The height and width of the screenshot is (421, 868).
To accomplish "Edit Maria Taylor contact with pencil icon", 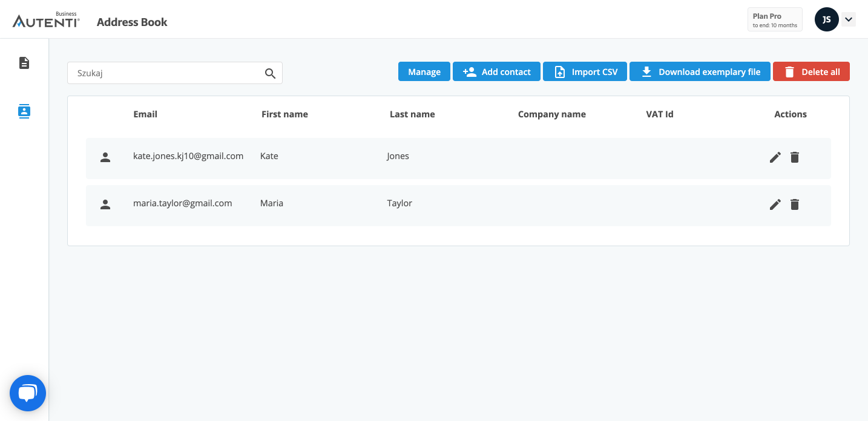I will [775, 204].
